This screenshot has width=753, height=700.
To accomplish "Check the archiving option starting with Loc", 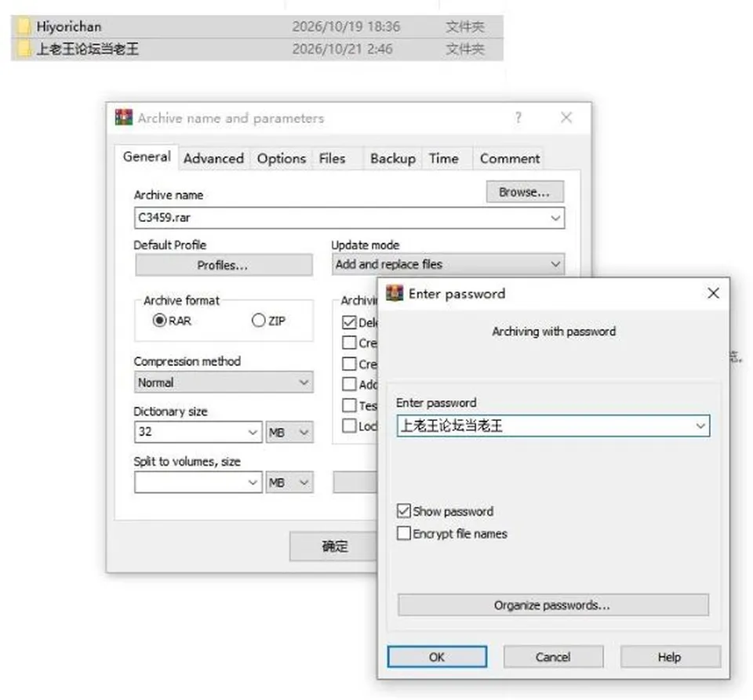I will (x=349, y=426).
